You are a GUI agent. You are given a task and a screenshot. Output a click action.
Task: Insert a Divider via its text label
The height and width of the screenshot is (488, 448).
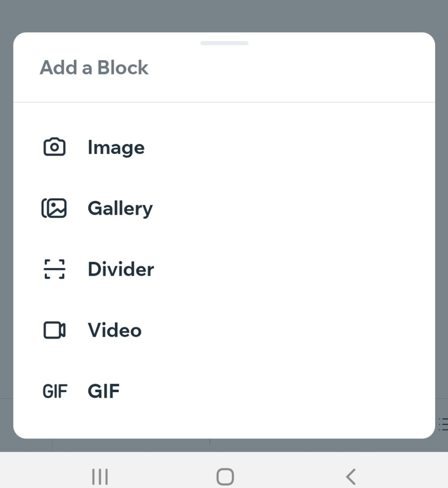tap(121, 270)
